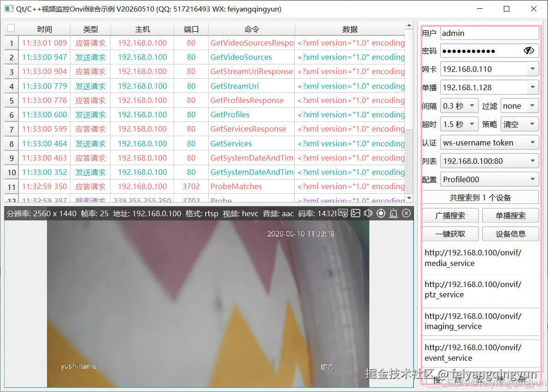Viewport: 548px width, 392px height.
Task: Click the 应答请求 type cell in row 9
Action: pyautogui.click(x=91, y=158)
